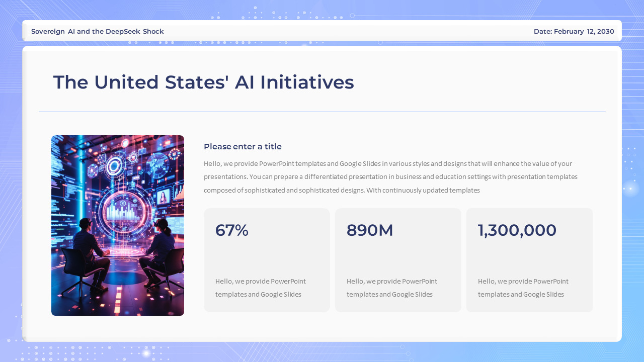Image resolution: width=644 pixels, height=362 pixels.
Task: Click the 'Please enter a title' placeholder
Action: pos(243,147)
